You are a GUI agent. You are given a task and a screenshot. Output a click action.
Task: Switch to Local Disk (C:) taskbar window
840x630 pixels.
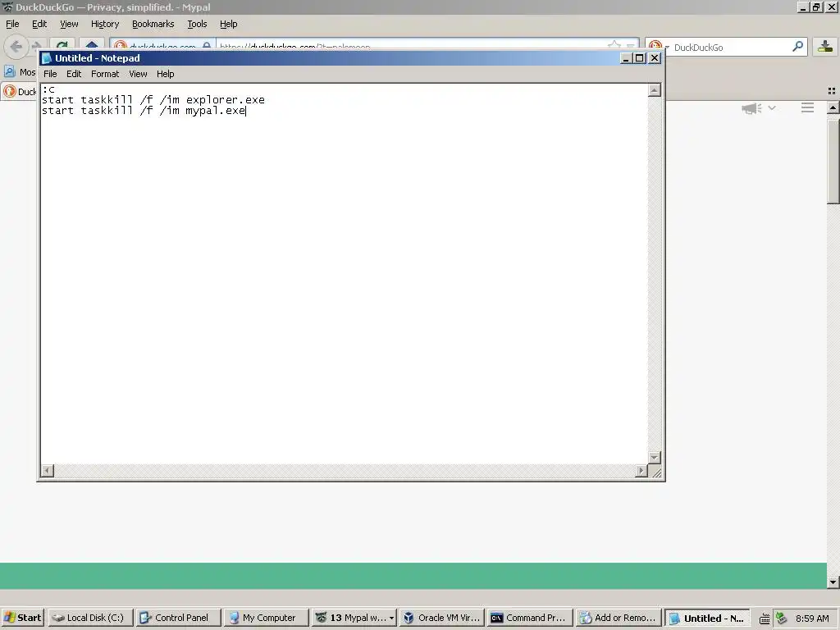click(90, 618)
